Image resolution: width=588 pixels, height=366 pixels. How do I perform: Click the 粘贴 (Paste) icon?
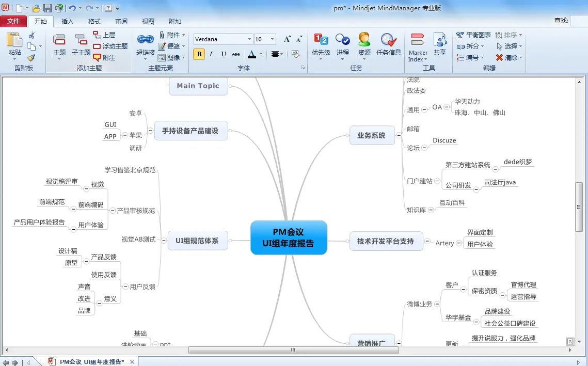click(x=14, y=40)
